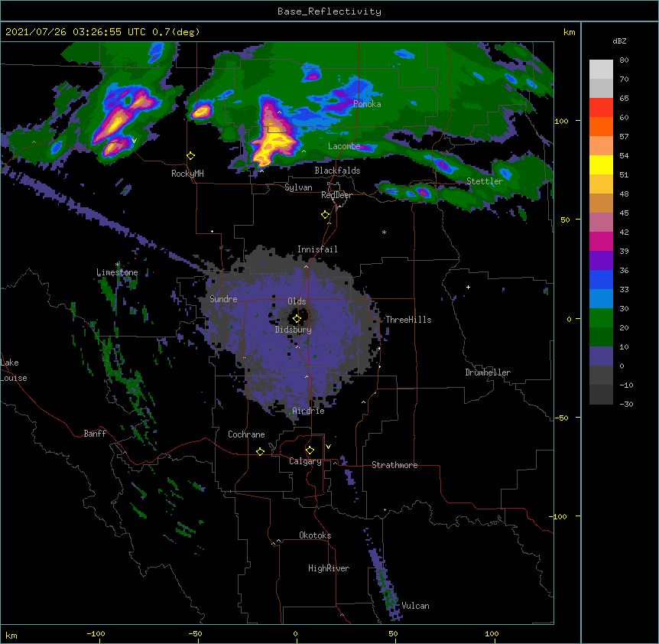This screenshot has width=659, height=644.
Task: Select the purple 36-39 dBZ legend swatch
Action: point(601,261)
